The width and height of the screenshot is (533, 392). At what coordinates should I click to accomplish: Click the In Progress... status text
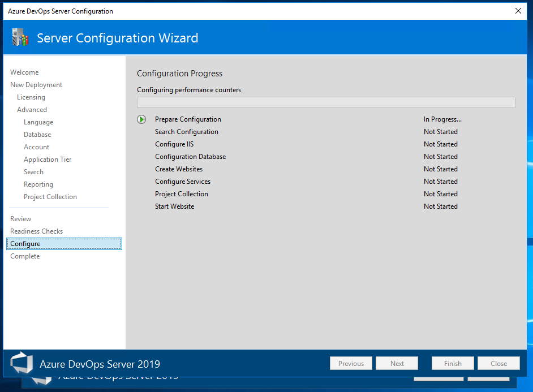tap(442, 119)
